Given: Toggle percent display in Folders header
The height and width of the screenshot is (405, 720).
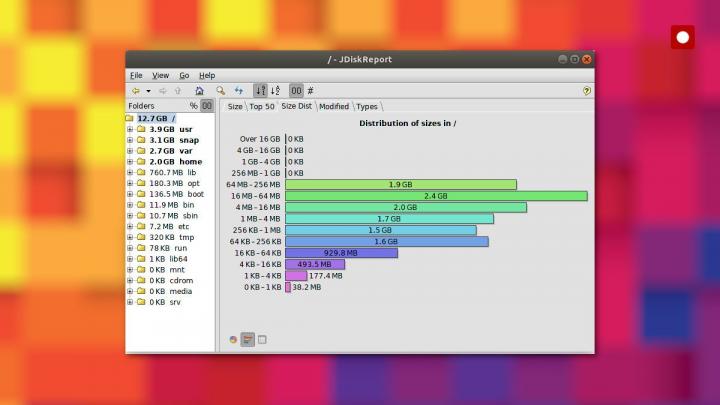Looking at the screenshot, I should click(x=194, y=105).
